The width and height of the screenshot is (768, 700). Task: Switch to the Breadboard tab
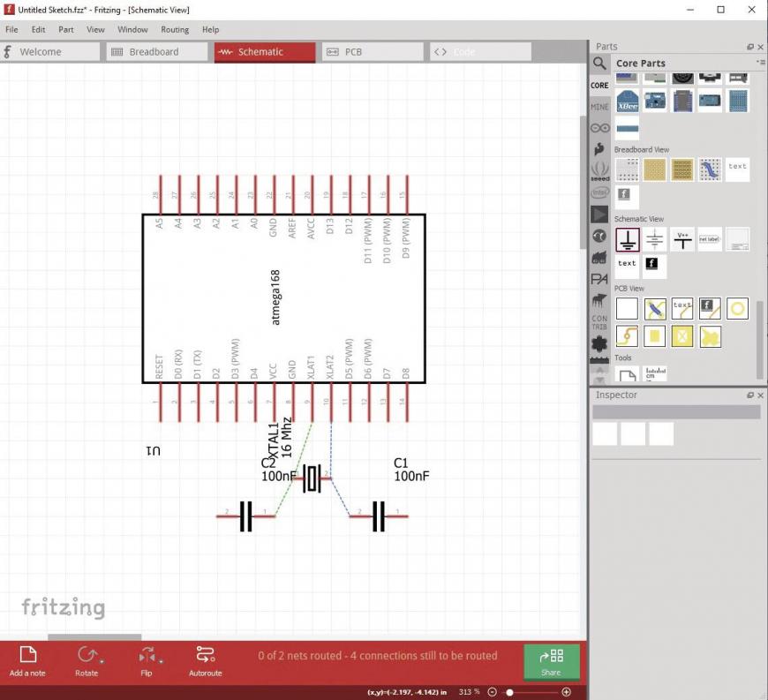coord(157,52)
